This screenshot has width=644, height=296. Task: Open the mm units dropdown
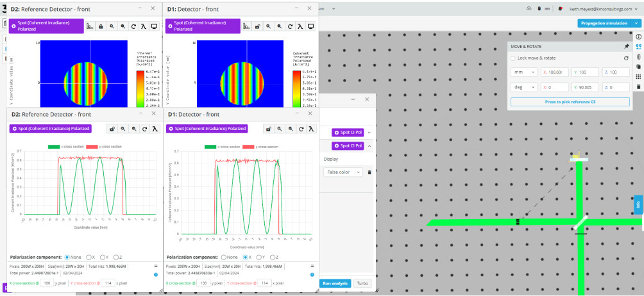pos(524,72)
